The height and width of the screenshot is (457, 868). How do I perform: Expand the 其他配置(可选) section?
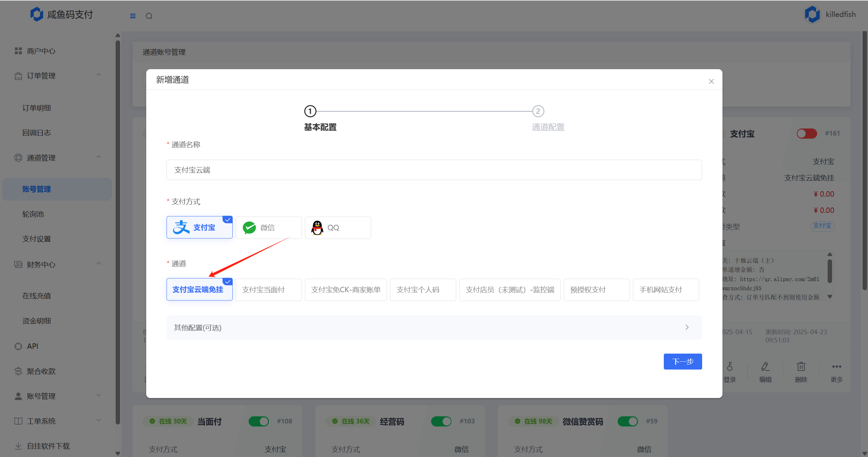tap(434, 327)
